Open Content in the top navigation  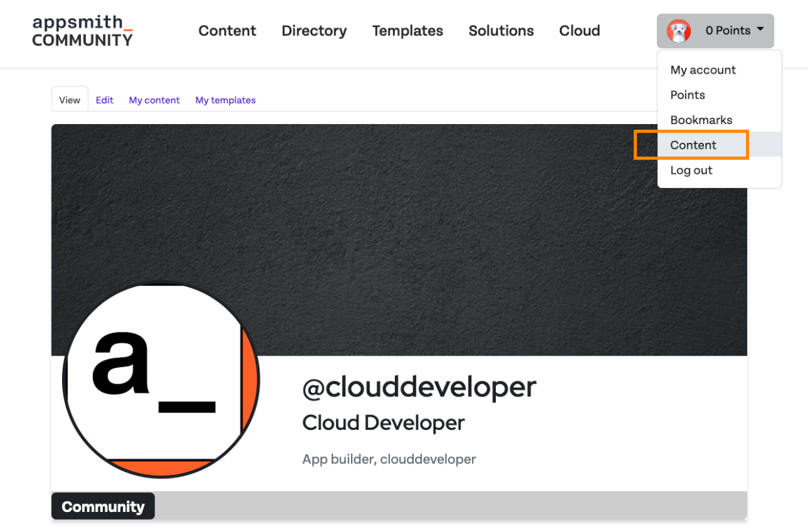[x=227, y=30]
